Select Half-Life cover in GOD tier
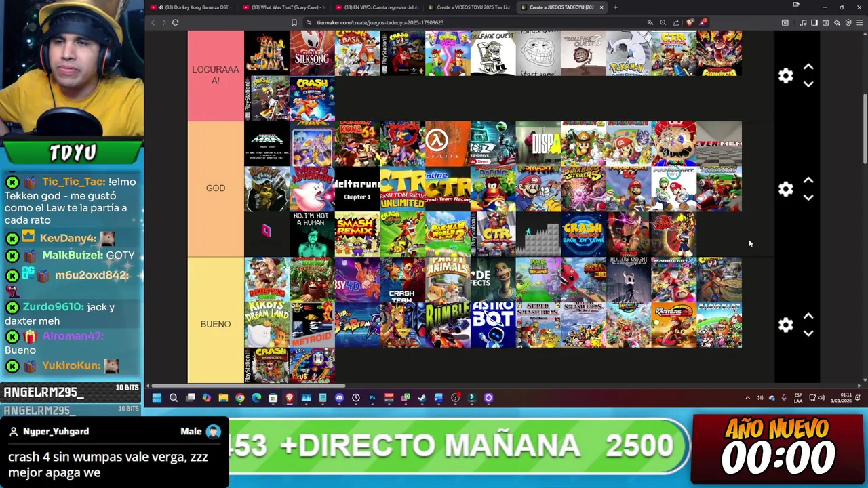Screen dimensions: 868x488 click(448, 144)
